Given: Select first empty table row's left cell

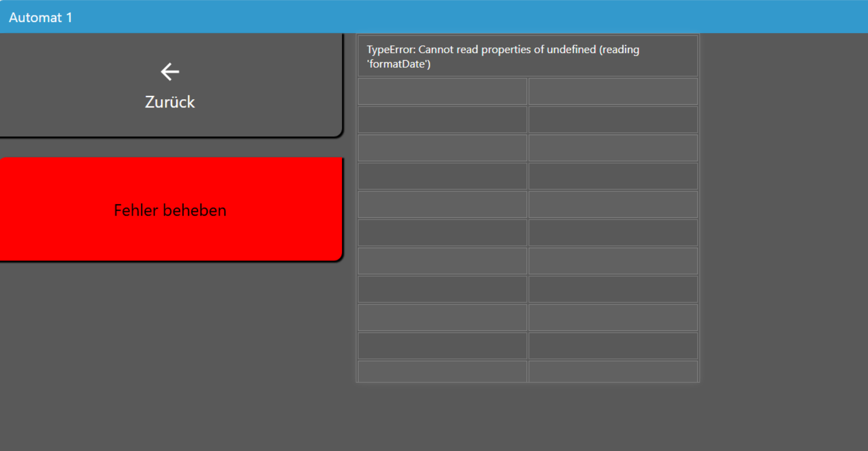Looking at the screenshot, I should (x=442, y=92).
